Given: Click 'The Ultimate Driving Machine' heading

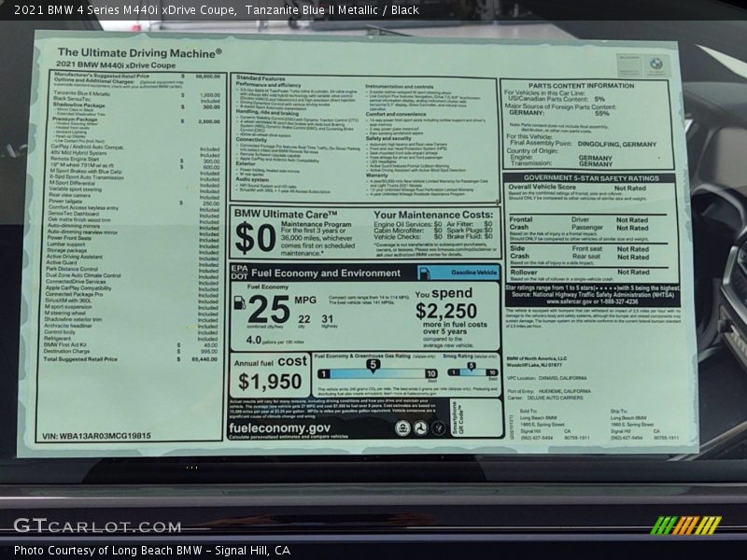Looking at the screenshot, I should coord(139,53).
